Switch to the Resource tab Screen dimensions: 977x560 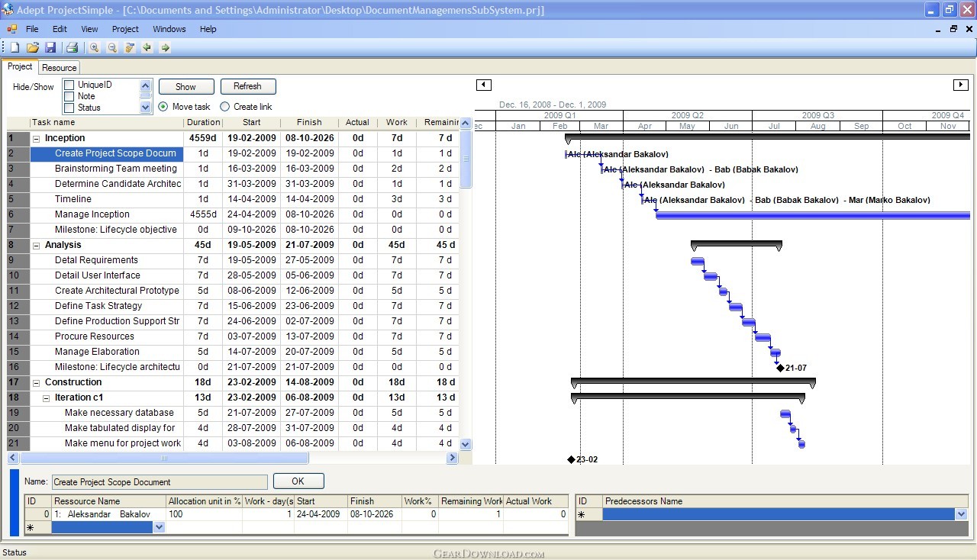point(59,68)
